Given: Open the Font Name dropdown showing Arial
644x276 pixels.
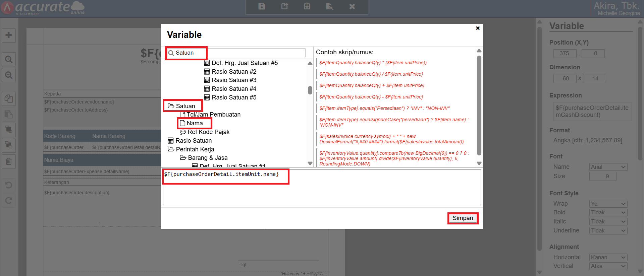Looking at the screenshot, I should pos(608,167).
